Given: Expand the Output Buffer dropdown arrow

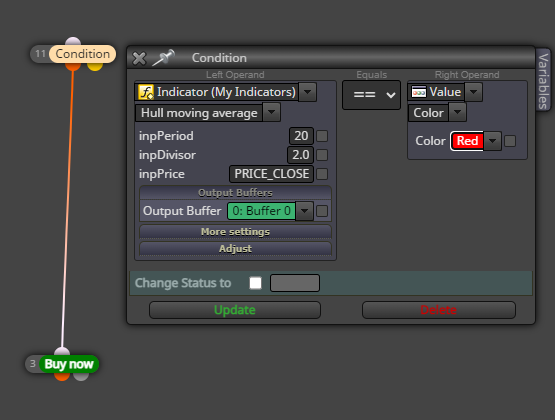Looking at the screenshot, I should tap(304, 211).
